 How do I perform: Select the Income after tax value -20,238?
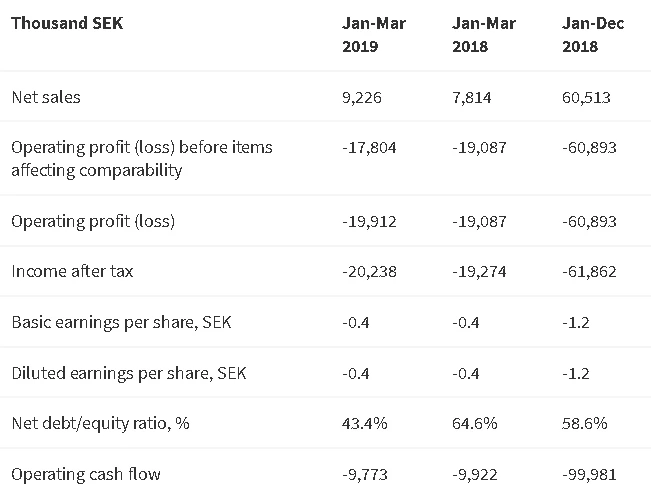pyautogui.click(x=369, y=271)
